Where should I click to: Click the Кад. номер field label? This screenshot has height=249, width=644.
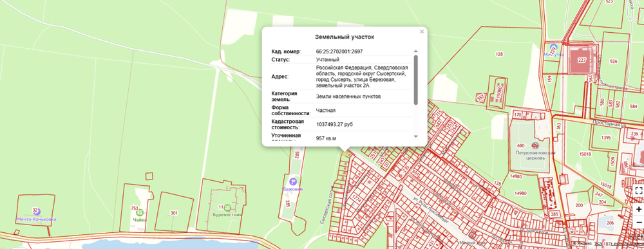(287, 51)
